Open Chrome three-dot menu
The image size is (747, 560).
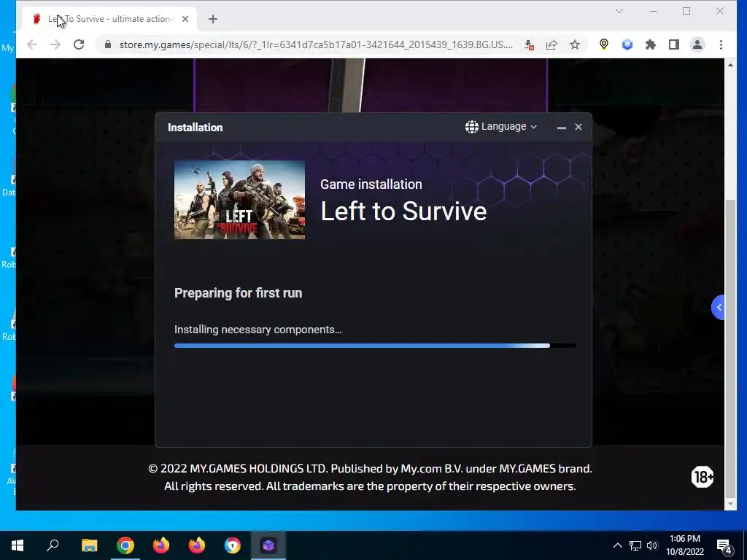pyautogui.click(x=721, y=44)
